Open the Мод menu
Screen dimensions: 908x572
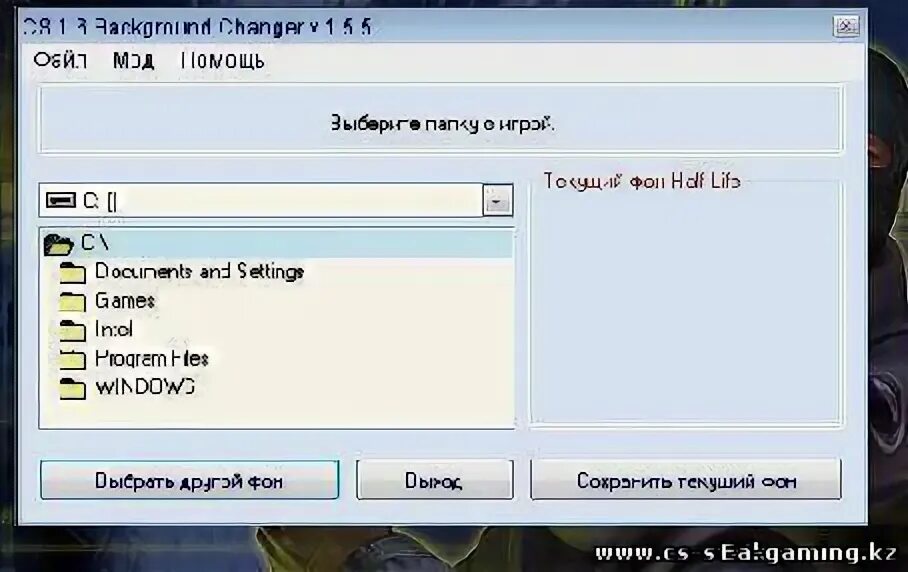(133, 60)
